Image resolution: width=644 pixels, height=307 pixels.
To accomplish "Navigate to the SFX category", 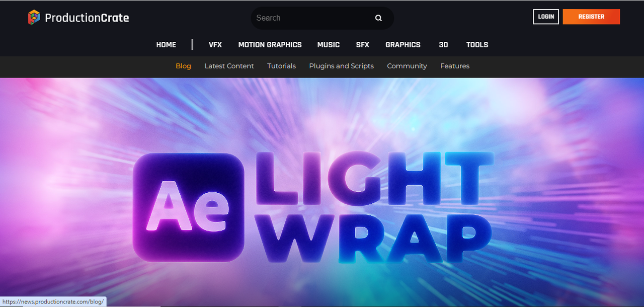I will click(x=362, y=45).
